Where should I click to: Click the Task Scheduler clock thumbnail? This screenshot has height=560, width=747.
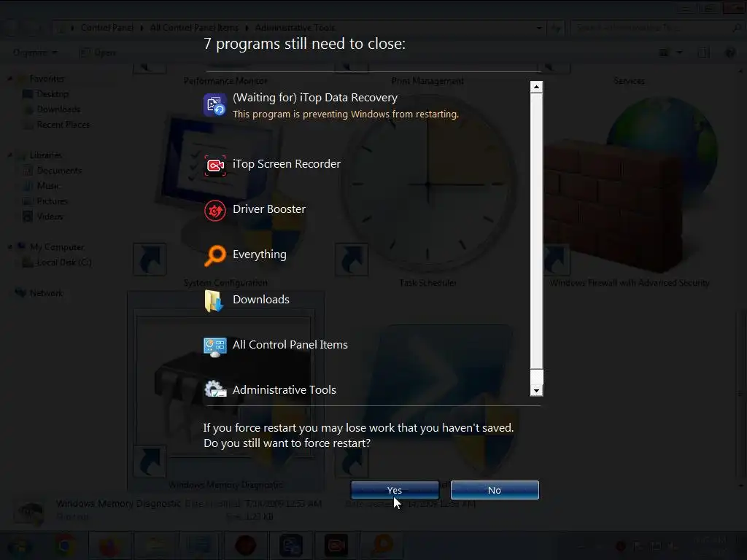click(x=427, y=183)
